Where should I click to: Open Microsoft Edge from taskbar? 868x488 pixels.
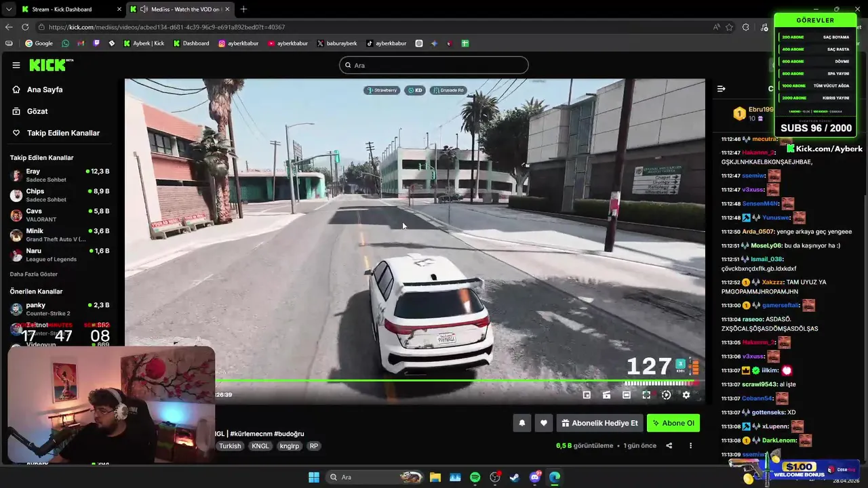[x=555, y=477]
